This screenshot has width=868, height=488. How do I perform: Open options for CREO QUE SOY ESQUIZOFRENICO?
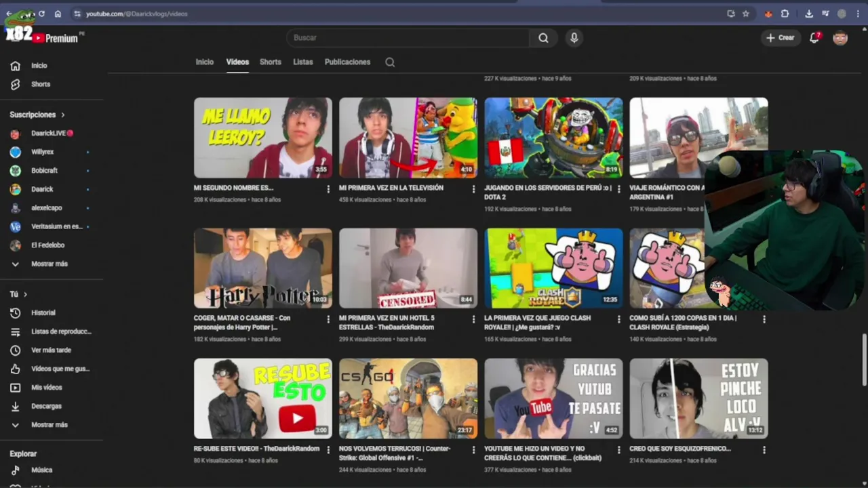coord(764,450)
